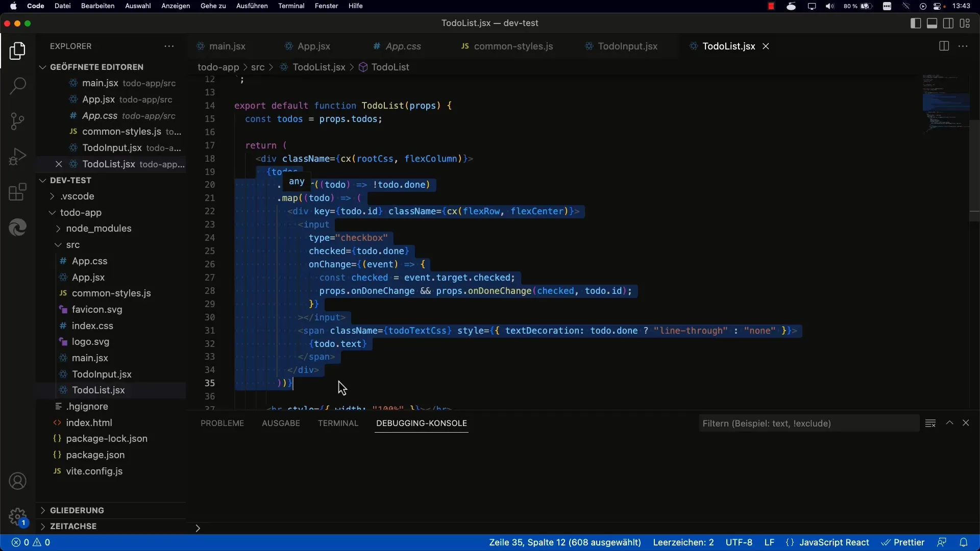980x551 pixels.
Task: Click the editor vertical scrollbar
Action: pyautogui.click(x=974, y=170)
